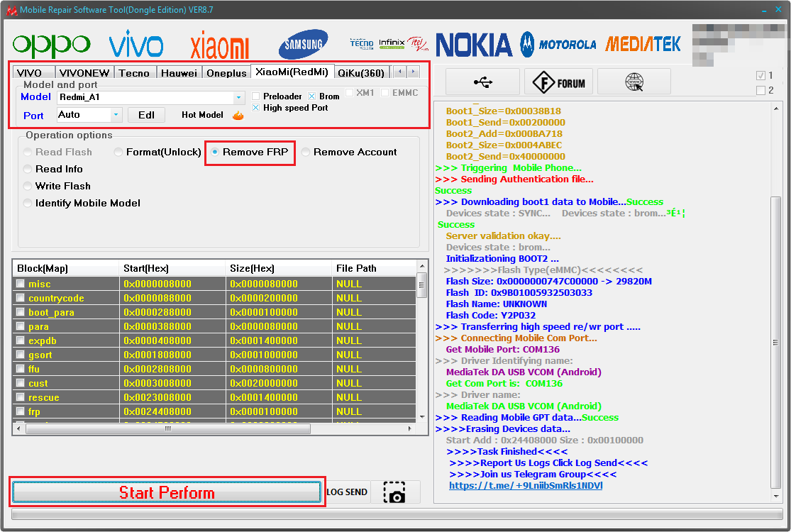Toggle the High speed Port checkbox
Screen dimensions: 791x532
256,108
